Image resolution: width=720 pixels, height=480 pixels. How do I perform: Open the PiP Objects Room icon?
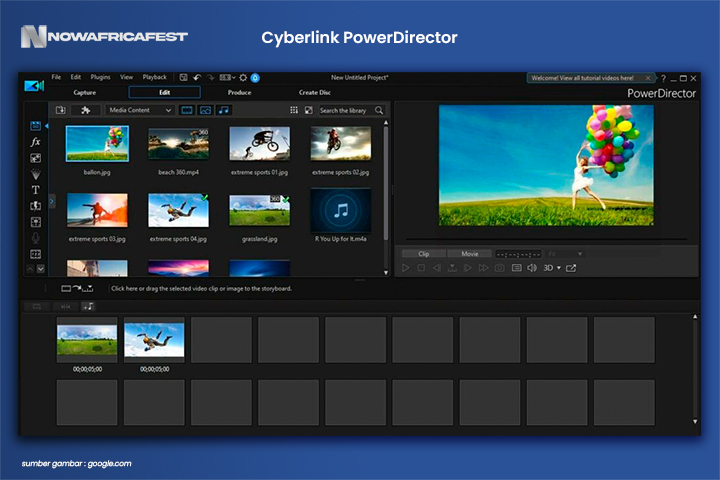(x=35, y=158)
